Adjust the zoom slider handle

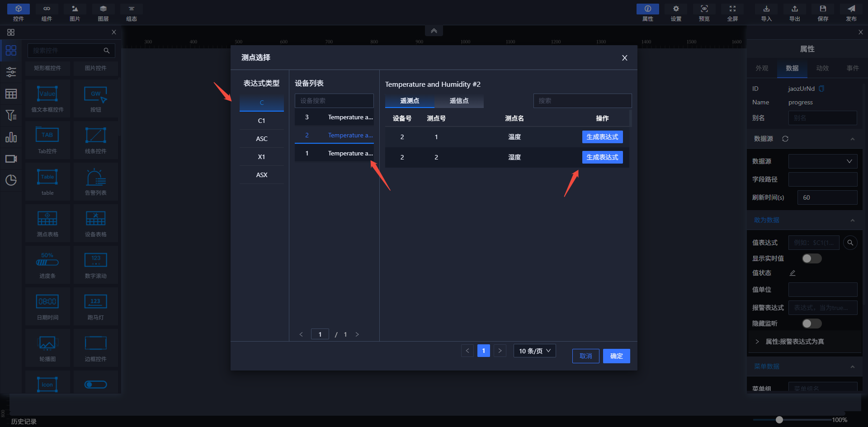coord(779,420)
